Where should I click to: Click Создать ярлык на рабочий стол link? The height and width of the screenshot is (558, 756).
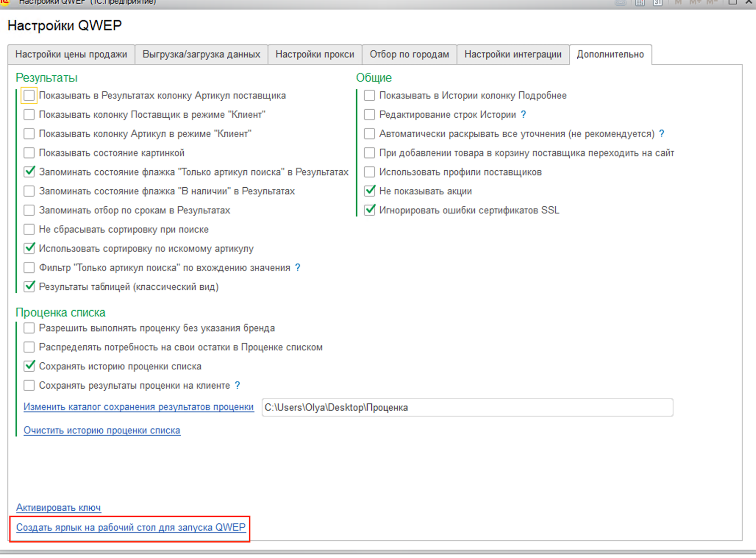click(x=131, y=527)
